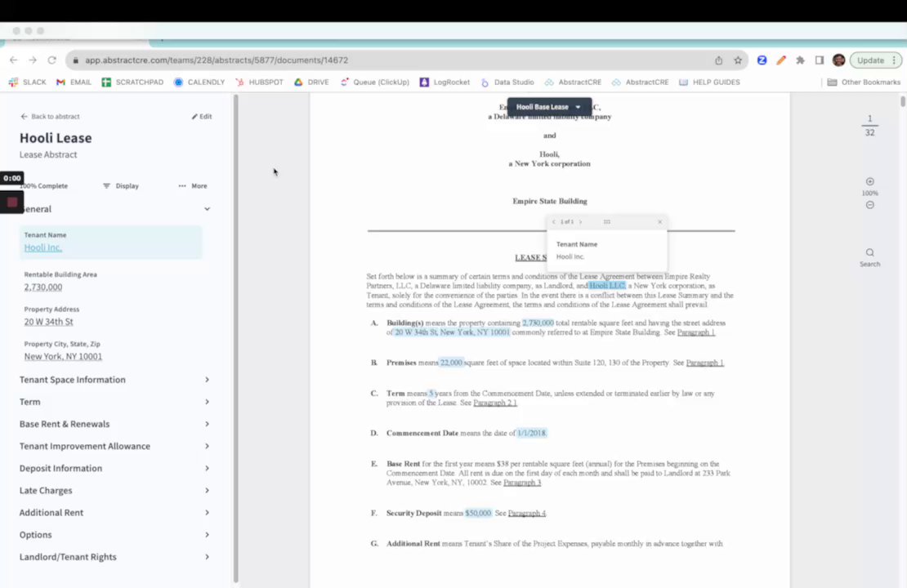Go to next annotation in popup
Image resolution: width=907 pixels, height=588 pixels.
(x=581, y=222)
